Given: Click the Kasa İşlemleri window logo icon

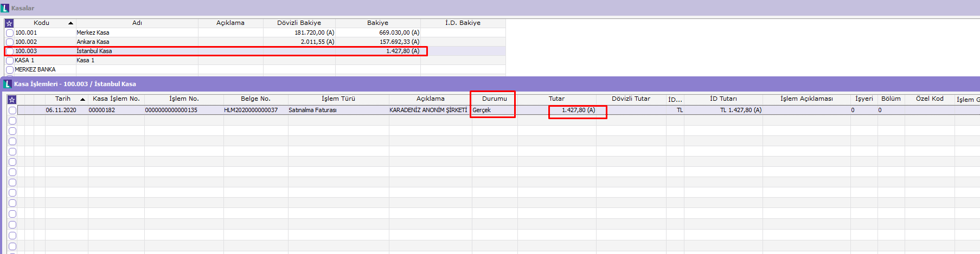Looking at the screenshot, I should (7, 84).
